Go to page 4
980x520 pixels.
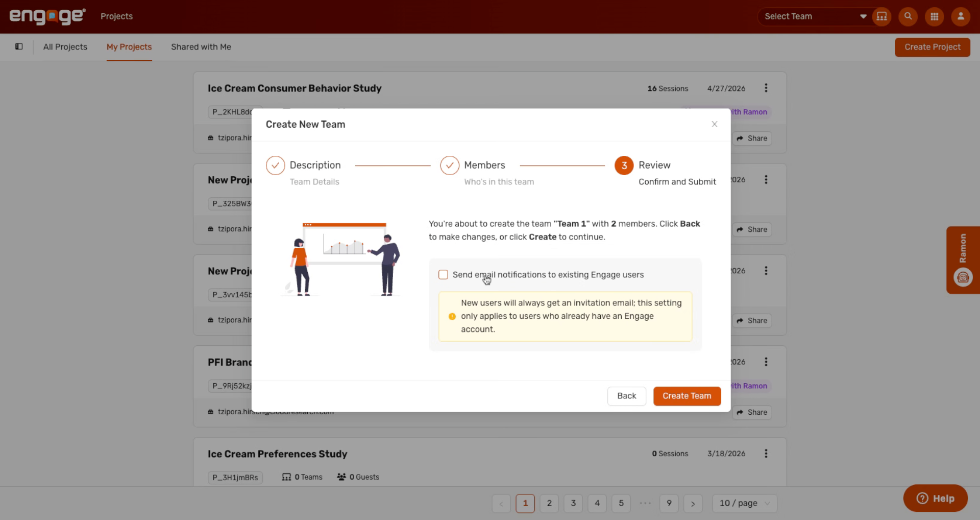click(597, 503)
